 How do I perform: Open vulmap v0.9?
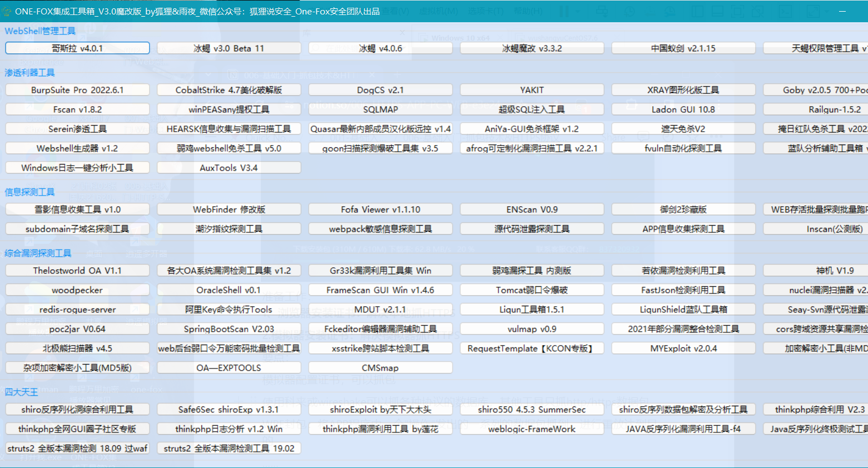[532, 329]
